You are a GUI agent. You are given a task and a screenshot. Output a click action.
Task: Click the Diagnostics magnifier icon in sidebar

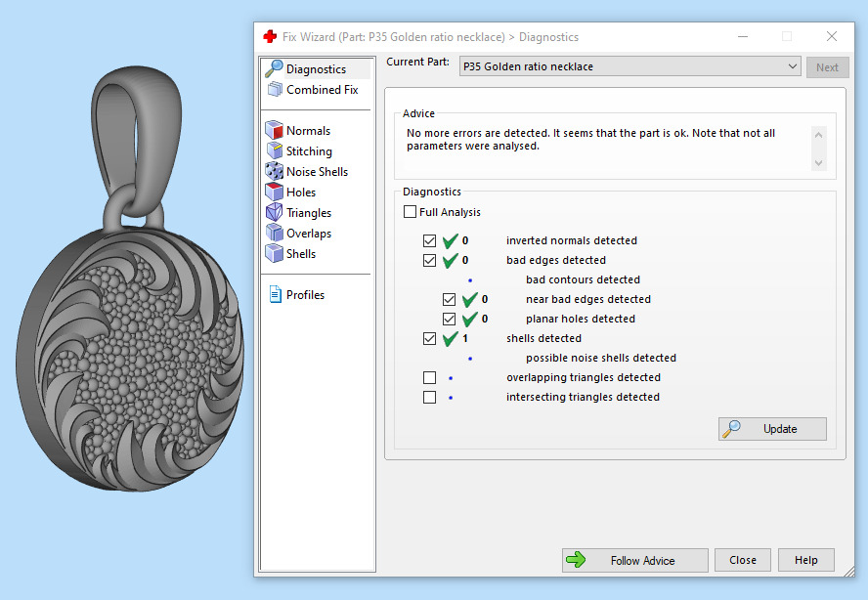(274, 68)
